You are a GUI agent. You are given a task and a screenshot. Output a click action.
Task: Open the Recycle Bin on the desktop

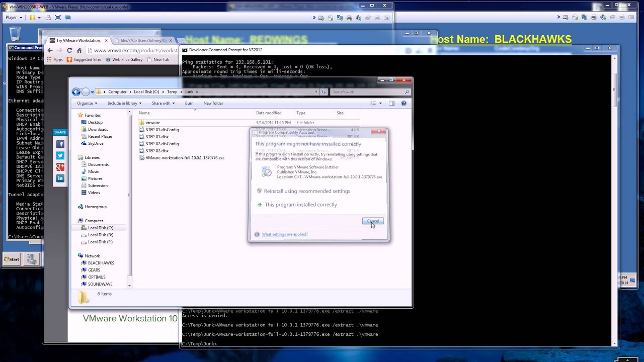[15, 34]
